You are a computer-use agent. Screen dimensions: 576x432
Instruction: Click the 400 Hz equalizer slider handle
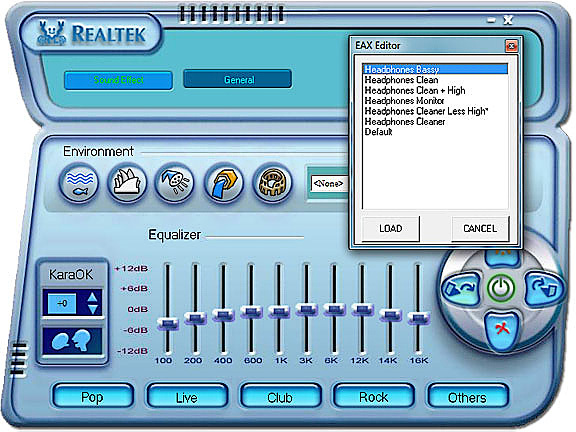pyautogui.click(x=223, y=315)
